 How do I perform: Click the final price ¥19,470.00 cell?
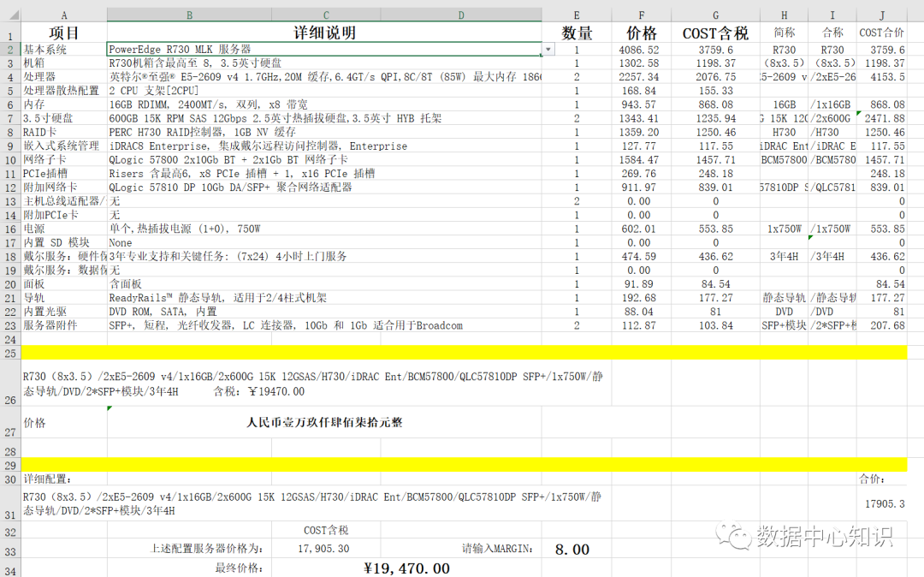point(406,568)
